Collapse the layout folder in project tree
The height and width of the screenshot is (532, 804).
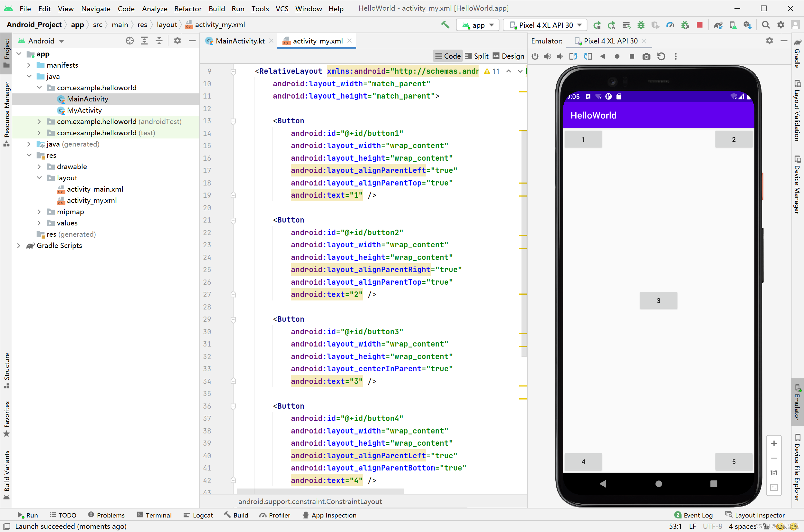point(39,178)
